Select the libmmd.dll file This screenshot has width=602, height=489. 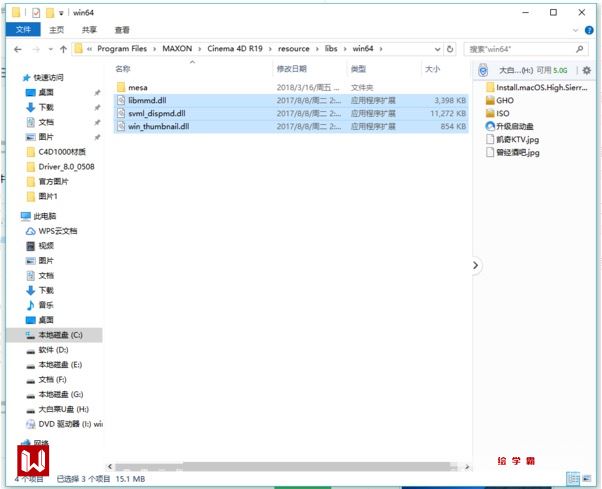tap(291, 101)
